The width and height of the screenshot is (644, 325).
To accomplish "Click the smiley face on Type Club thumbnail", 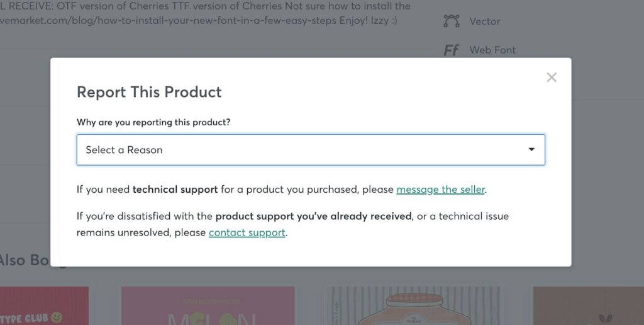I will (57, 317).
